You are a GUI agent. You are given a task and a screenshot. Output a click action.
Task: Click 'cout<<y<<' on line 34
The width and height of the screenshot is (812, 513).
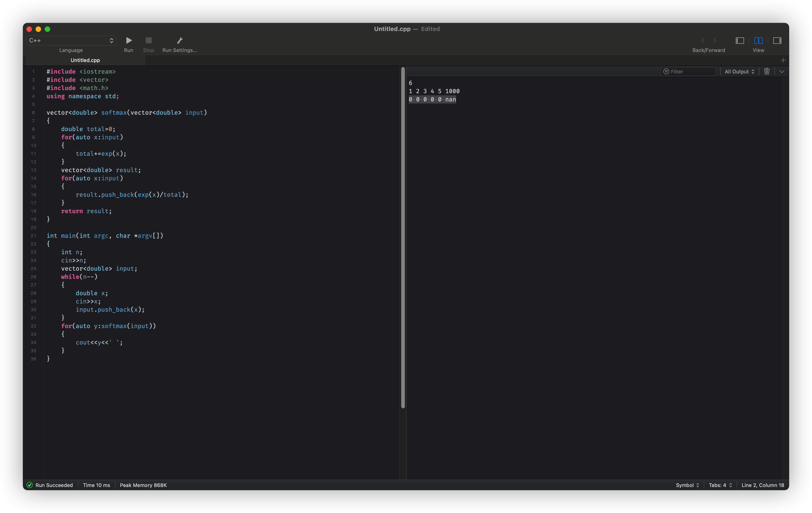92,342
